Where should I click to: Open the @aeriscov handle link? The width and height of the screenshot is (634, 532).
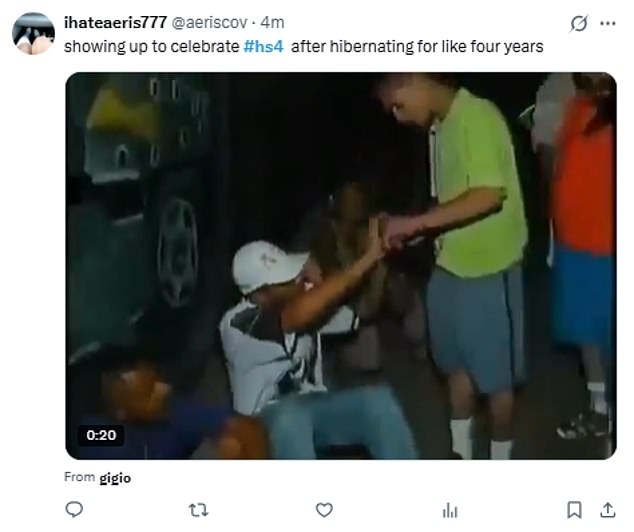coord(209,22)
